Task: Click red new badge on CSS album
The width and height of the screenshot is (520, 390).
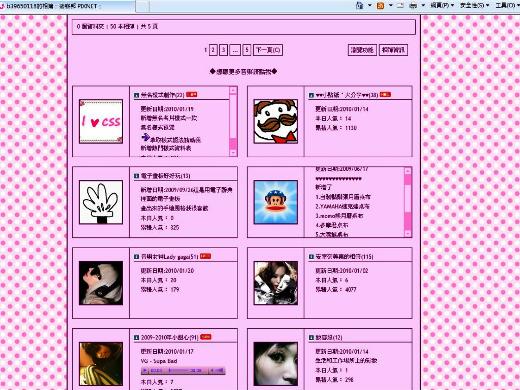Action: point(192,94)
